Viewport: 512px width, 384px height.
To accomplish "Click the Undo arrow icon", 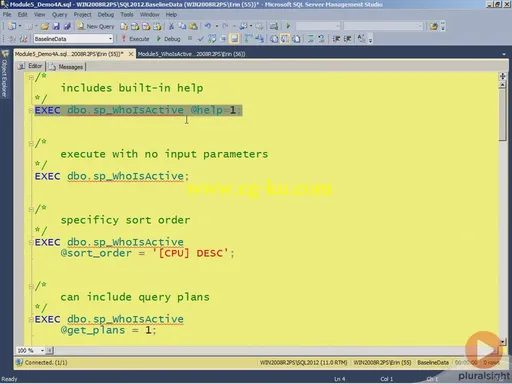I will 208,26.
